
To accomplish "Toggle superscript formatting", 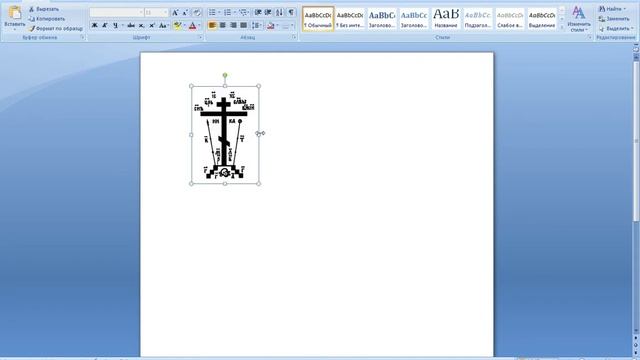I will (151, 25).
